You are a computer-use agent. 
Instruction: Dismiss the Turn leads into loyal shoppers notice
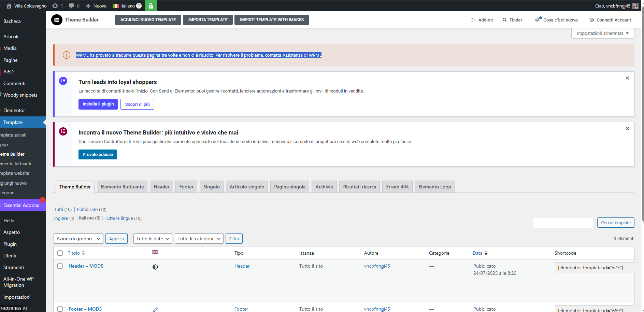[x=627, y=78]
